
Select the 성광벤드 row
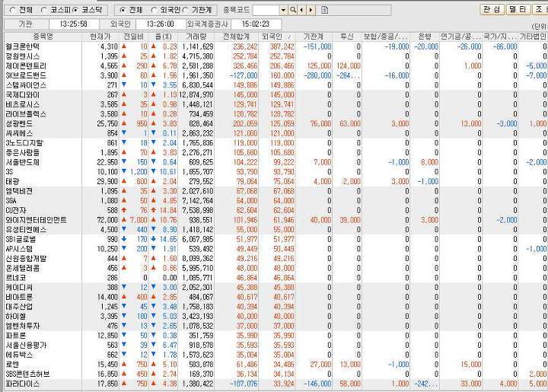click(x=276, y=123)
